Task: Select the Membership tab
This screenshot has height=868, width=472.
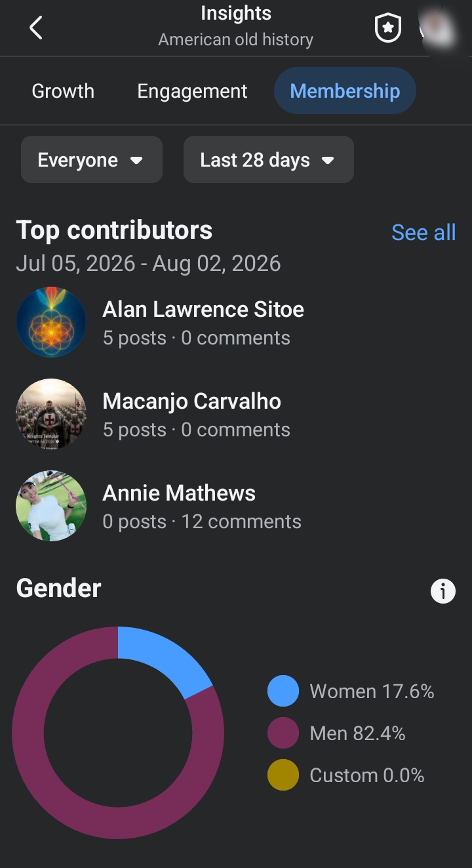Action: 345,91
